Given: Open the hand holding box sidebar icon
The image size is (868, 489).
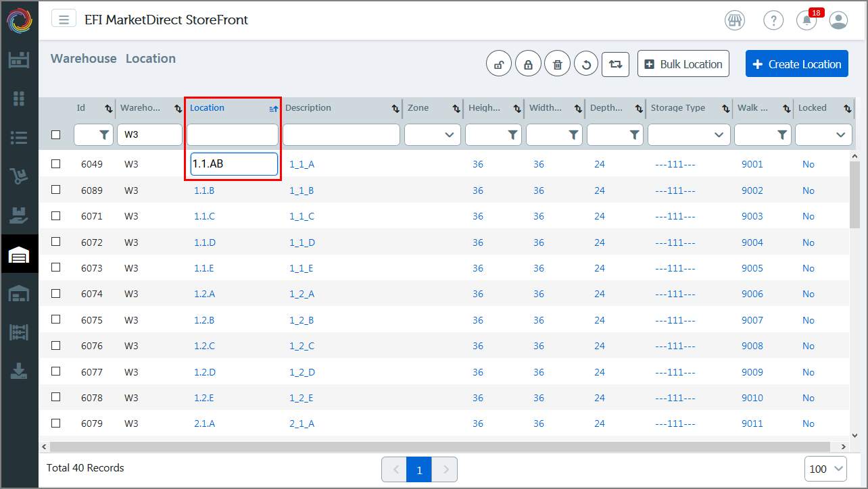Looking at the screenshot, I should coord(19,215).
